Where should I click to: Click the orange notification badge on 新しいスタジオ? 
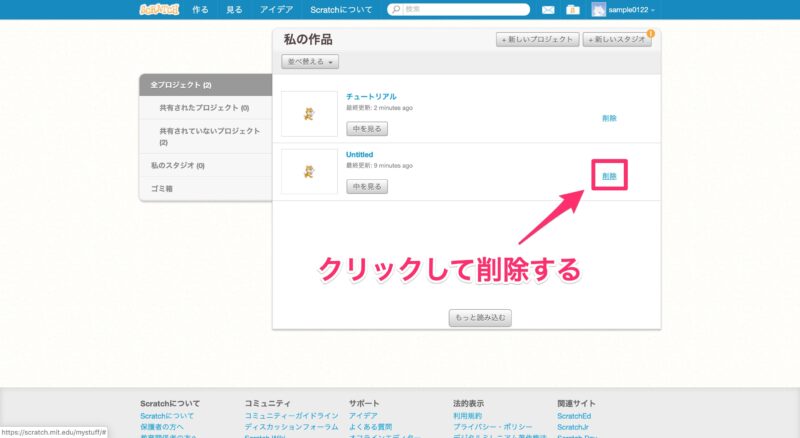click(651, 33)
